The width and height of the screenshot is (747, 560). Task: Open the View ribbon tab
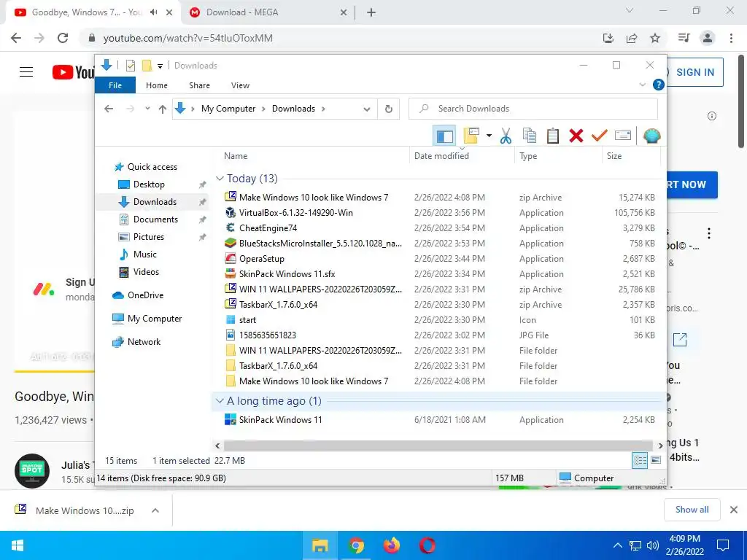coord(240,85)
